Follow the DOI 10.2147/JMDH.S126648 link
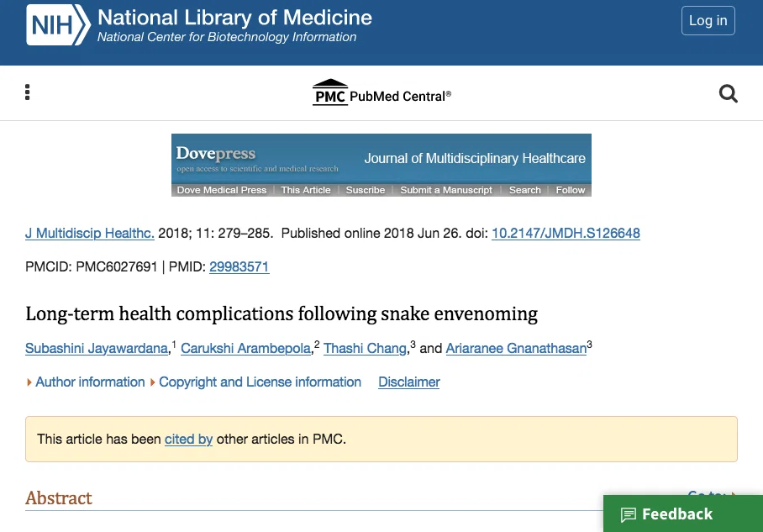Viewport: 763px width, 532px height. click(566, 233)
